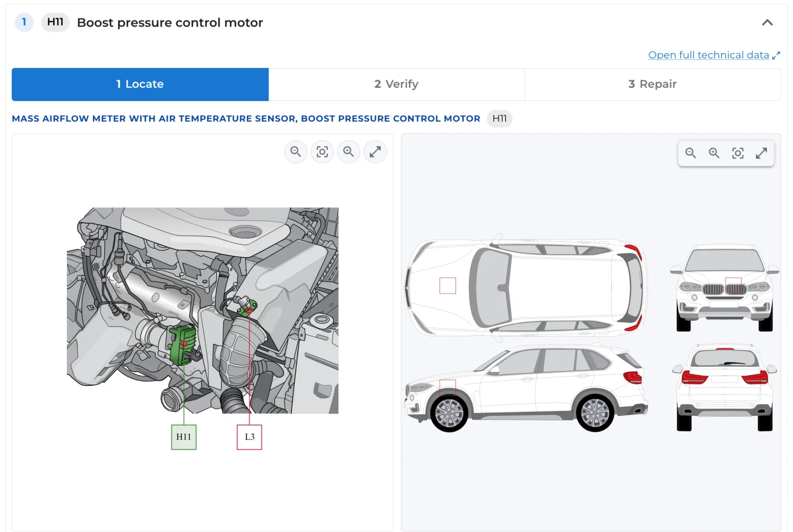Expand vehicle location view to fullscreen

[761, 153]
